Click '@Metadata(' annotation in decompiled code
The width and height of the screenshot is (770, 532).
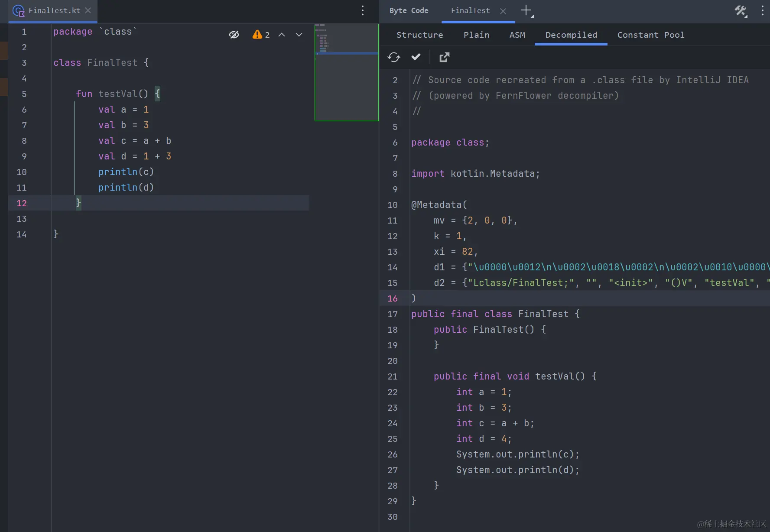click(x=439, y=205)
